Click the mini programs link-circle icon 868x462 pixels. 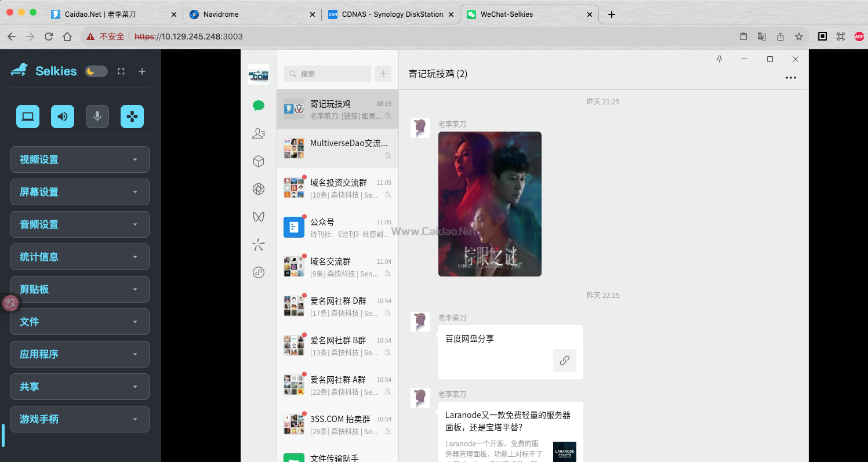coord(259,272)
